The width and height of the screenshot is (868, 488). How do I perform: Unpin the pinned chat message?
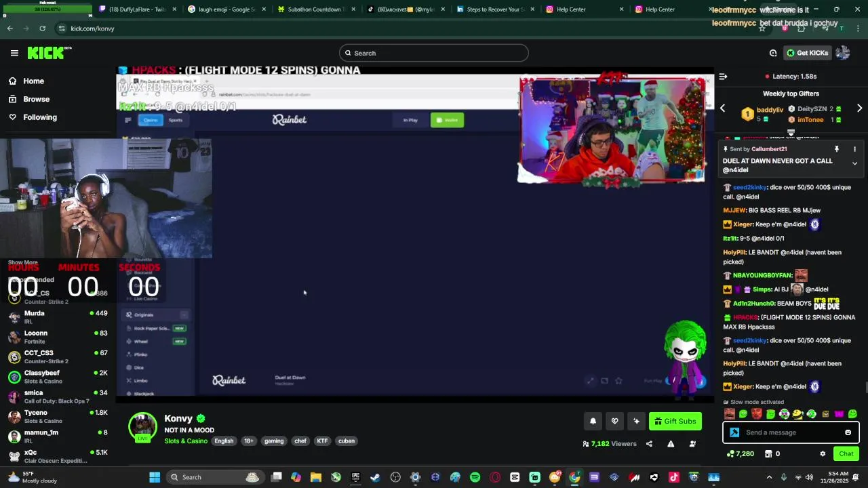837,149
